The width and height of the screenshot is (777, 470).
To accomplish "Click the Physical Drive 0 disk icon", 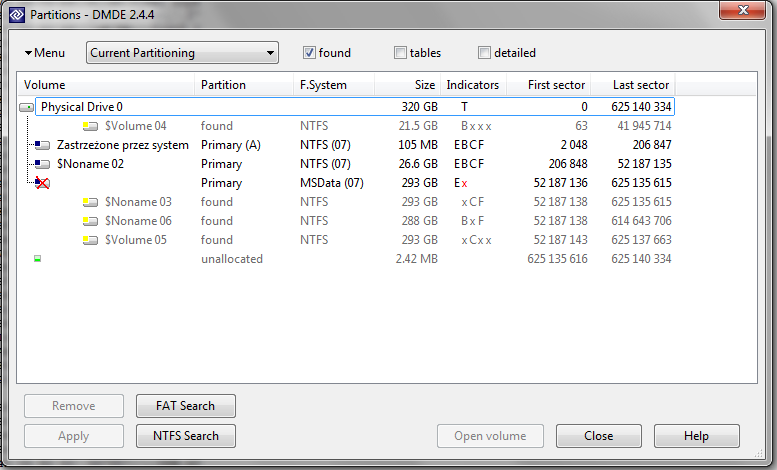I will [26, 107].
